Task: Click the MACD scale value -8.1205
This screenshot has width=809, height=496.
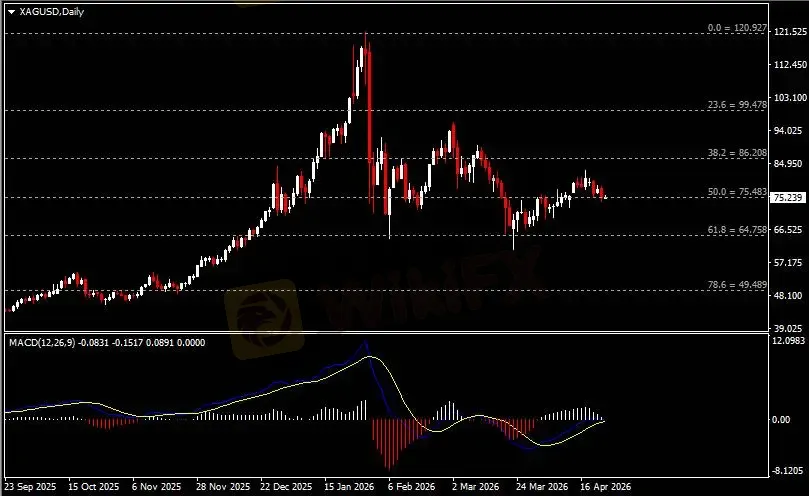Action: [788, 471]
